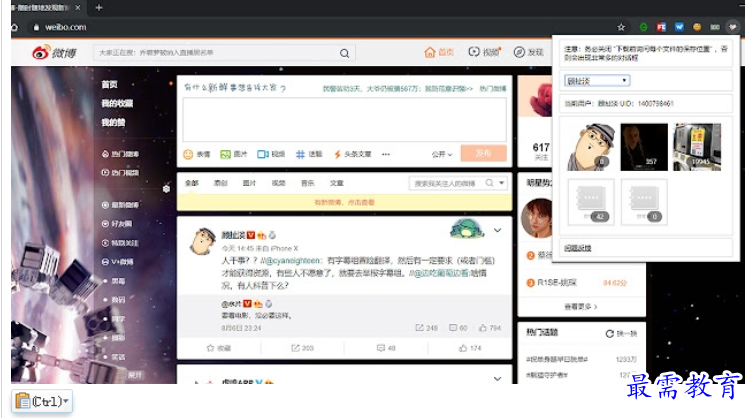Screen dimensions: 748x418
Task: Click the 收藏 star icon under the post
Action: [210, 348]
